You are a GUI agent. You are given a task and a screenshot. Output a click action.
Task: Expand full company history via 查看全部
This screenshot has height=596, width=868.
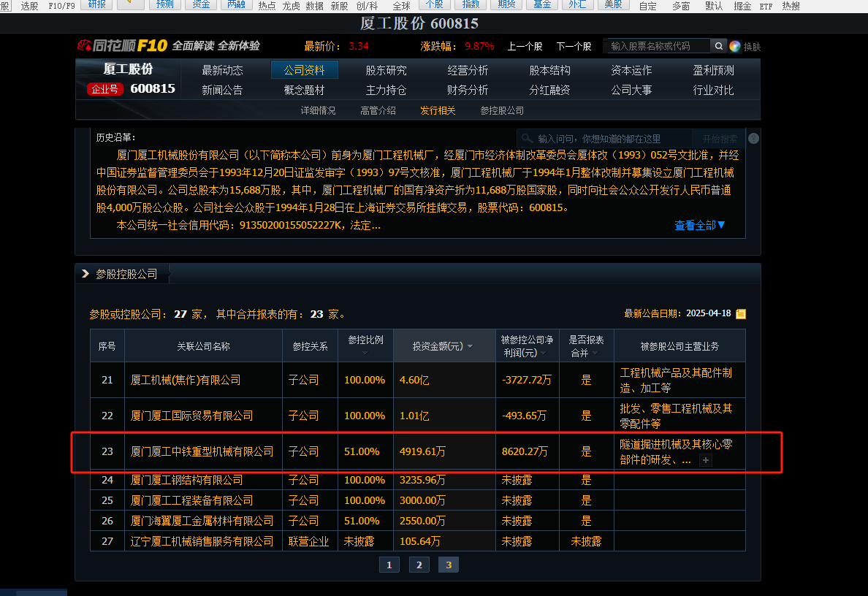(700, 226)
